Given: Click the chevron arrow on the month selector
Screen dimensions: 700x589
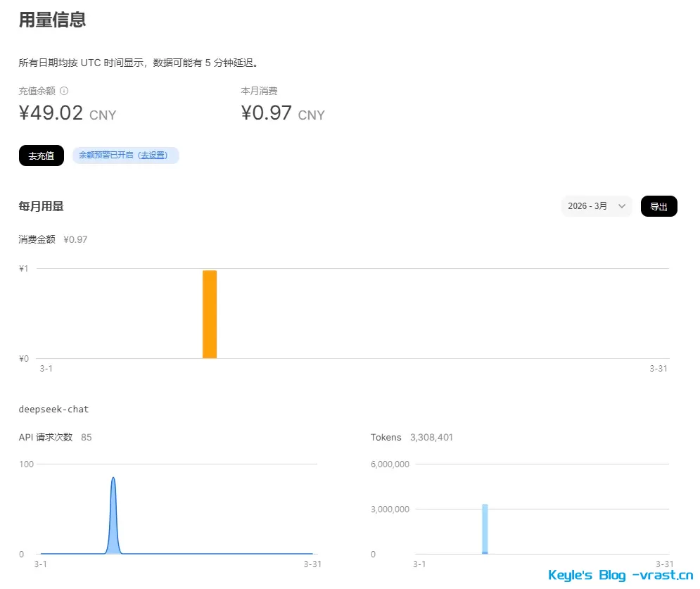Looking at the screenshot, I should pos(621,205).
